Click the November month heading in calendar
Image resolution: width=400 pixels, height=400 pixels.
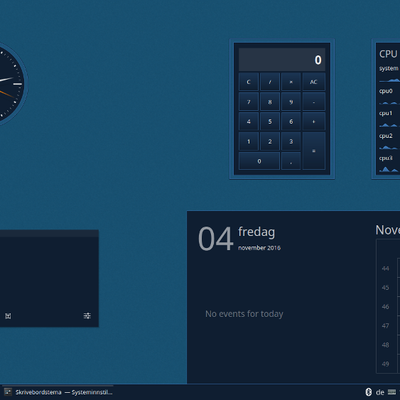click(388, 230)
